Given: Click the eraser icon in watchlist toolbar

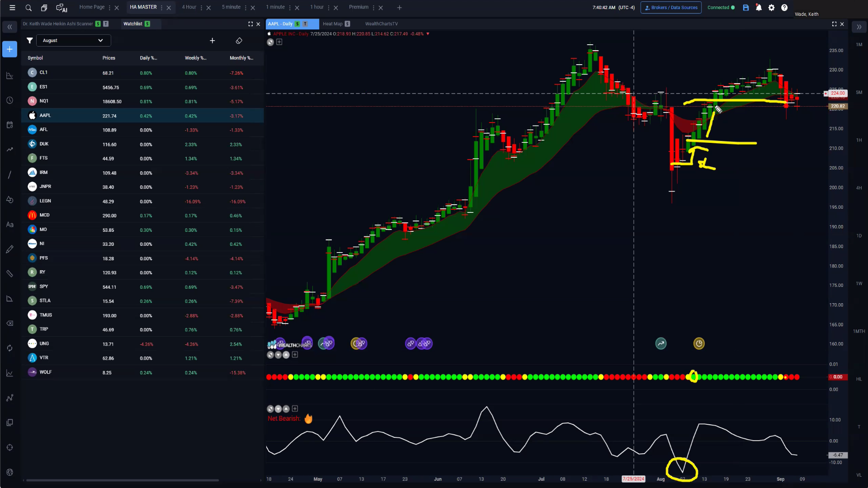Looking at the screenshot, I should point(239,41).
